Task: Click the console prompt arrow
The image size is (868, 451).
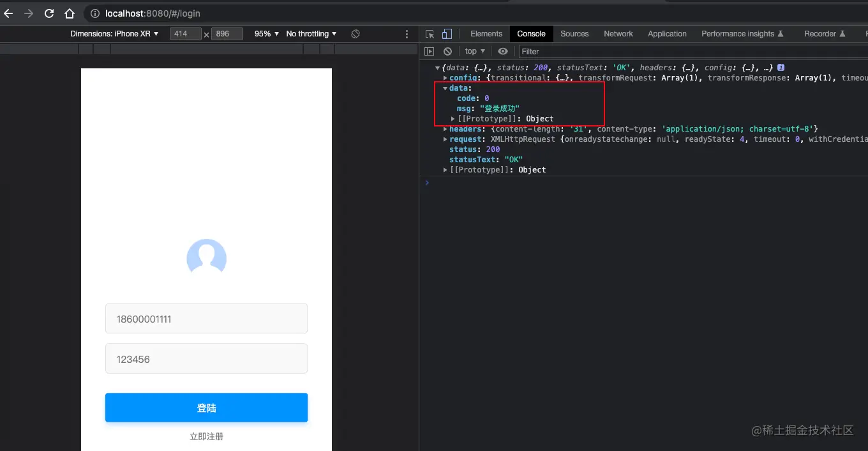Action: click(x=427, y=183)
